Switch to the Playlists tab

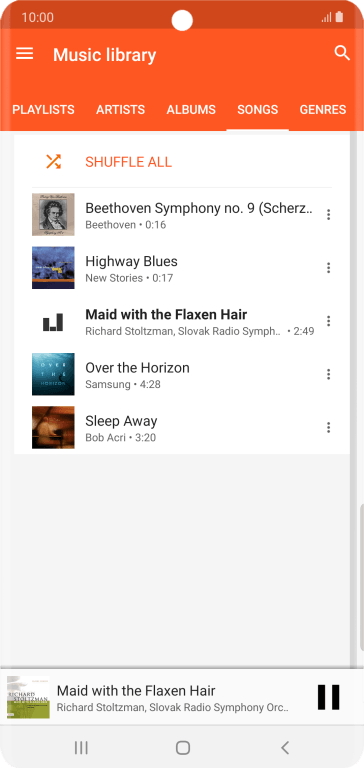point(44,110)
